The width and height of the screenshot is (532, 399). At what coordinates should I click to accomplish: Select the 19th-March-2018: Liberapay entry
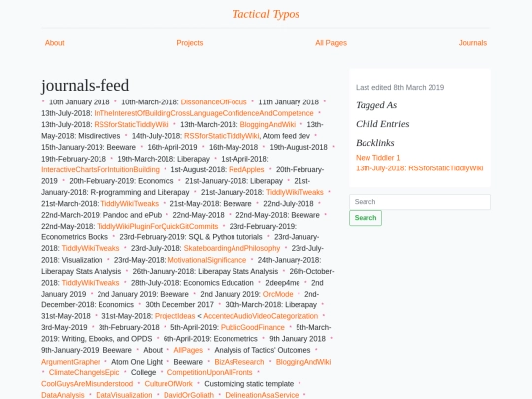[164, 159]
